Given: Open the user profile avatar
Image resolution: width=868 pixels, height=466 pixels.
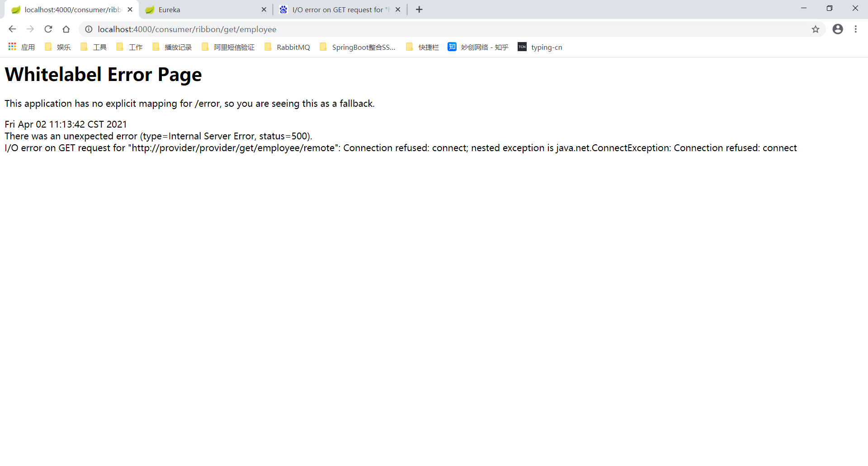Looking at the screenshot, I should pos(838,29).
